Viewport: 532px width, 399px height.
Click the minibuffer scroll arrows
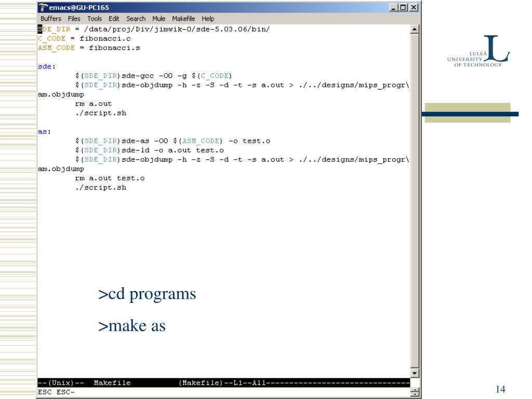(x=414, y=392)
